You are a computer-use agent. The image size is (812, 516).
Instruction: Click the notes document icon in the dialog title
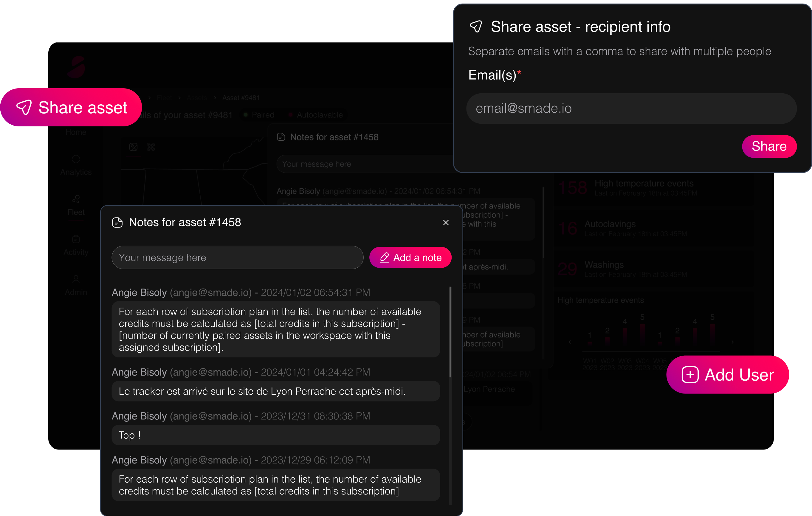point(117,222)
